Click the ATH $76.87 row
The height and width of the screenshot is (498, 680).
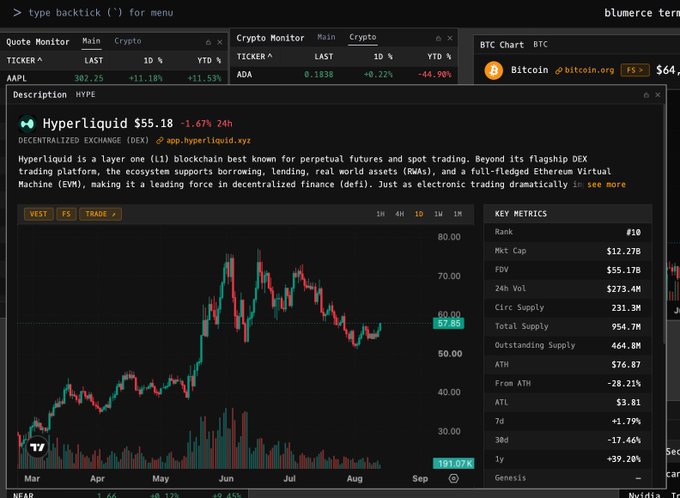tap(568, 364)
